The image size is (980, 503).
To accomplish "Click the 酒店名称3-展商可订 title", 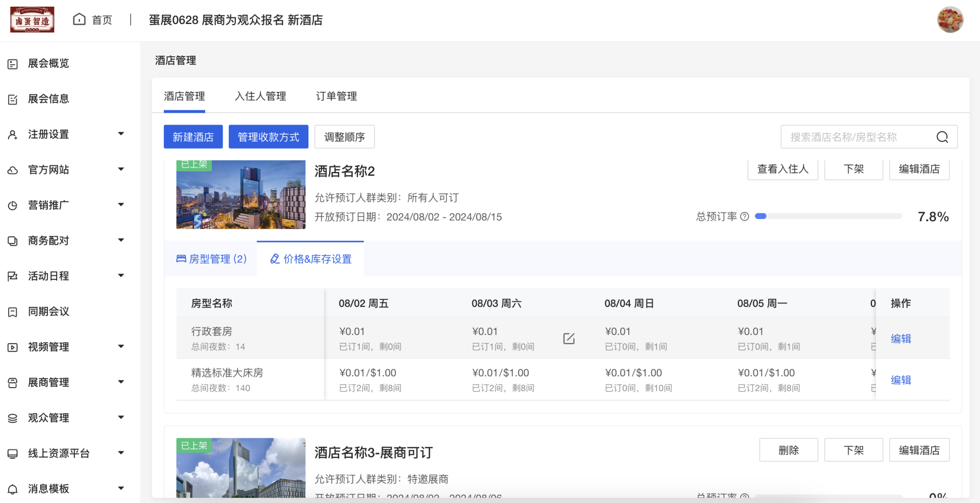I will [x=374, y=452].
